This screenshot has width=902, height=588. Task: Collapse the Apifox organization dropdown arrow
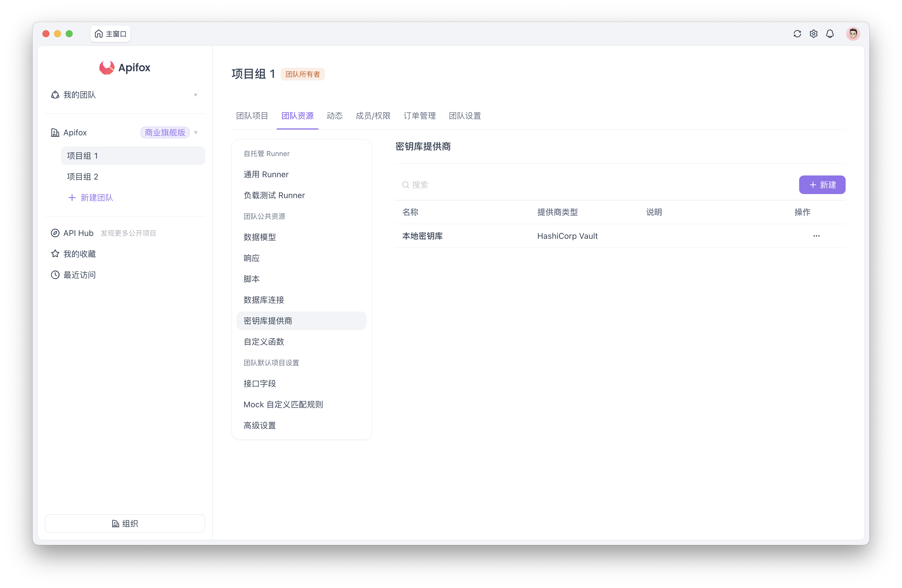(x=196, y=132)
